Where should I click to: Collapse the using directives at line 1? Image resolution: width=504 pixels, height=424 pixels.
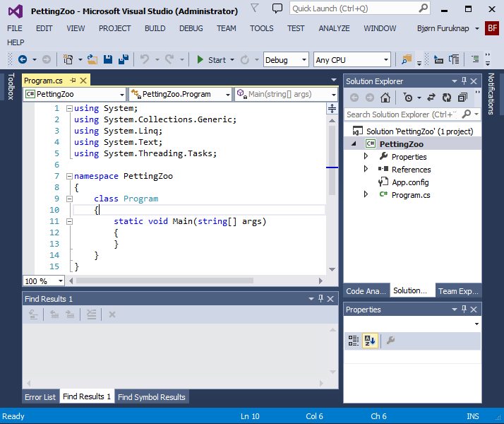tap(69, 109)
